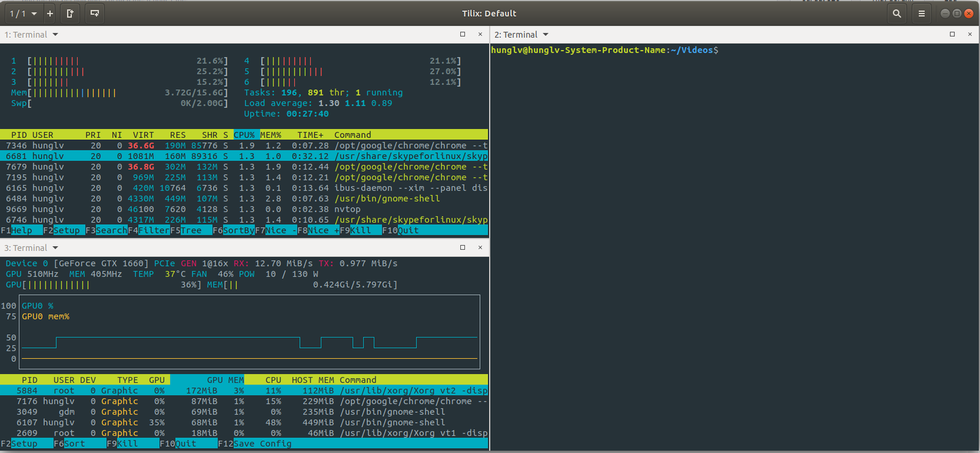Open the Tilix hamburger menu
The width and height of the screenshot is (980, 453).
tap(922, 13)
